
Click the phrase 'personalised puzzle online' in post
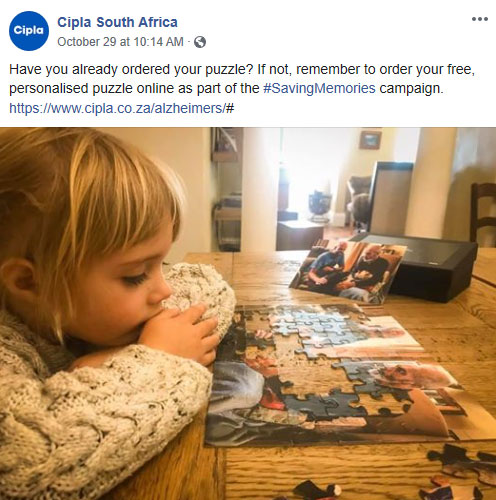tap(92, 89)
